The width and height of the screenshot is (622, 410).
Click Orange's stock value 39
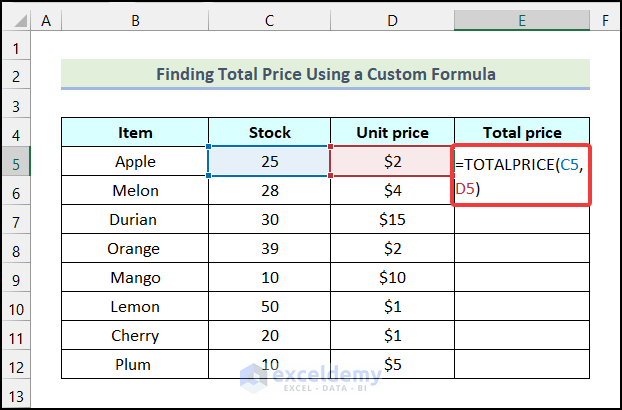(269, 248)
